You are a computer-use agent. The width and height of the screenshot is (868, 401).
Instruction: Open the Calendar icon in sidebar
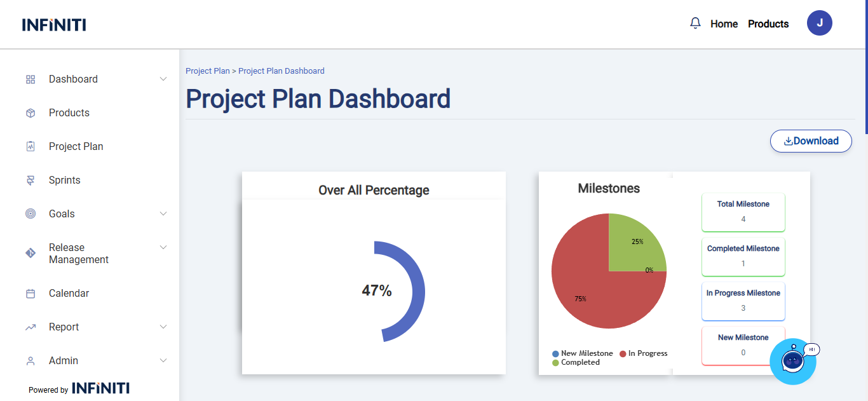(x=31, y=294)
